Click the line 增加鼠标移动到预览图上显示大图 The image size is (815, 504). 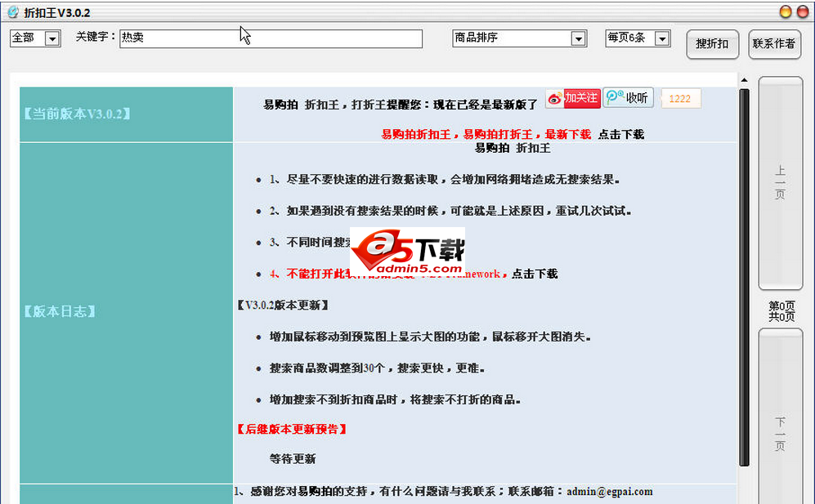click(x=430, y=337)
